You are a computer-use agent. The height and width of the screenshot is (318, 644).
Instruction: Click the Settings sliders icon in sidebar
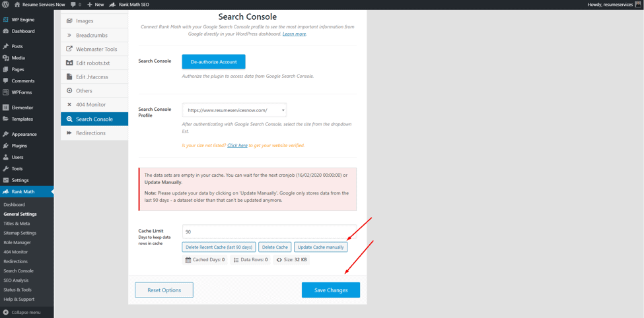6,180
